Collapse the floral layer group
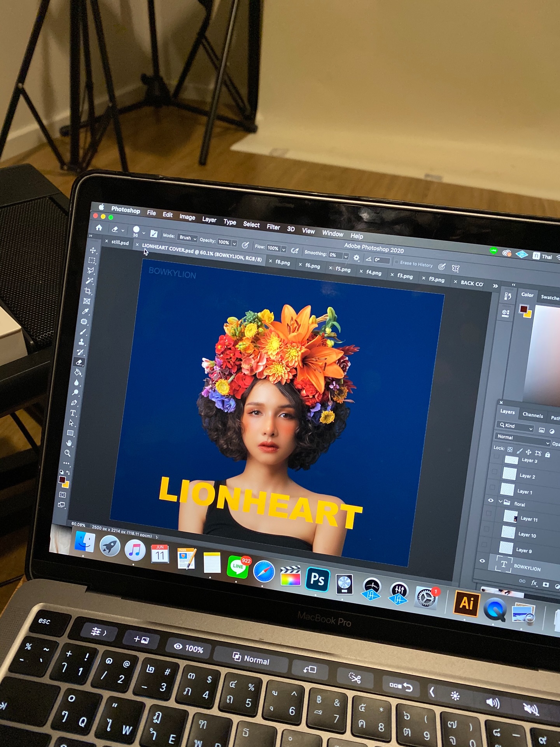The width and height of the screenshot is (560, 747). click(500, 502)
